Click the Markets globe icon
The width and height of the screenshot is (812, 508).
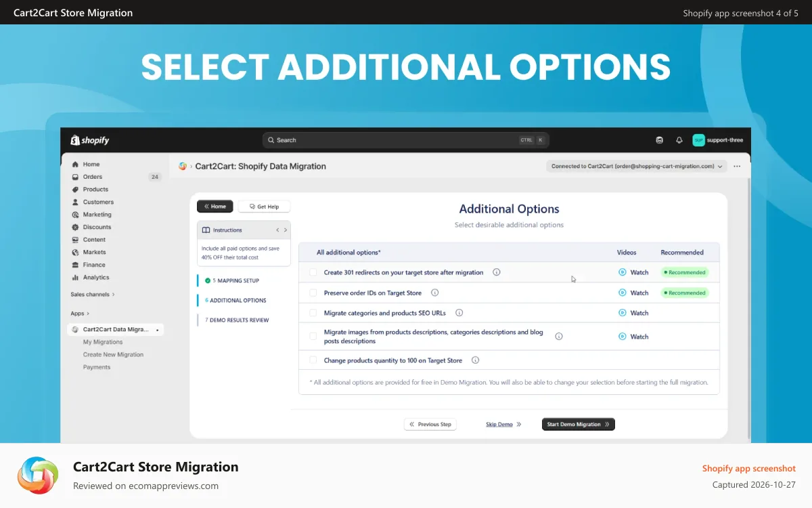pyautogui.click(x=75, y=252)
